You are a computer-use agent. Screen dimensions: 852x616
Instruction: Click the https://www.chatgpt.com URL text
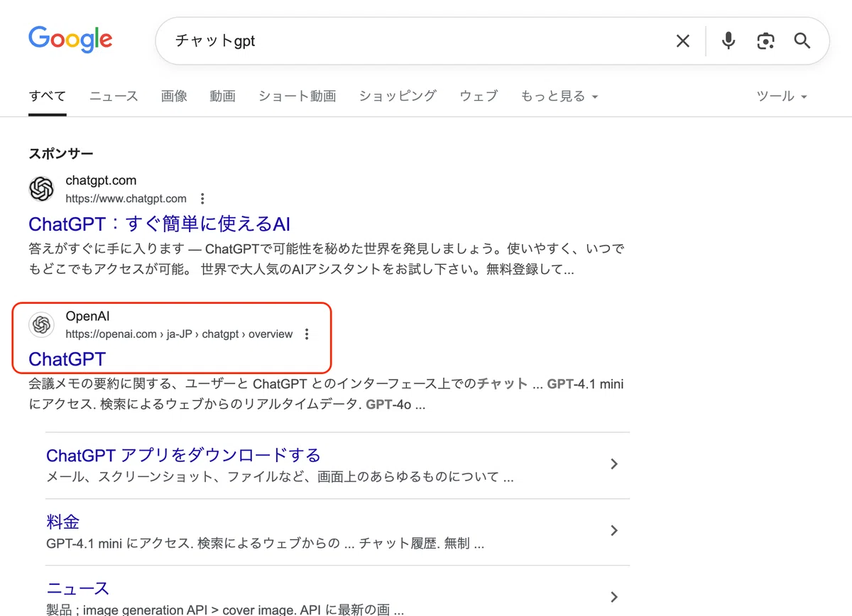click(126, 199)
